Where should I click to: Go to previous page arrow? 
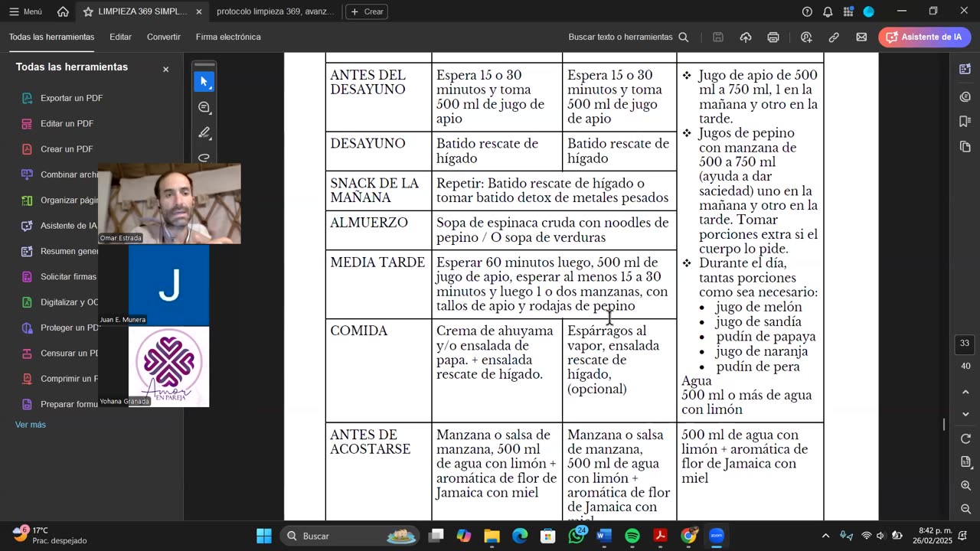965,392
